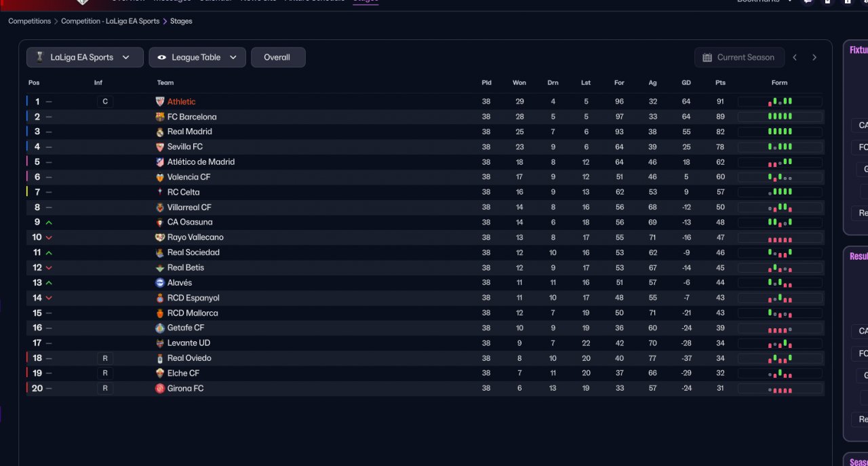868x466 pixels.
Task: Click the Atlético de Madrid club badge
Action: (160, 162)
